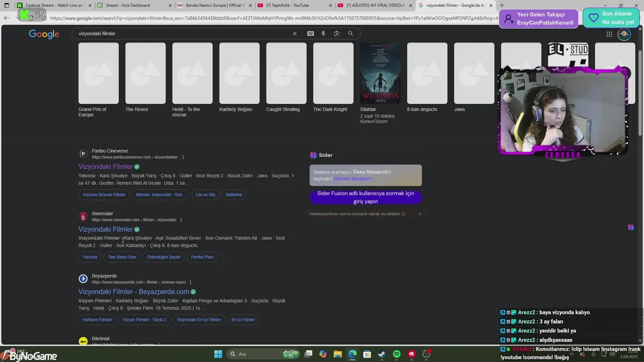Switch to AĞUSTOS AYI VİRAL VİDEOLAR tab
The width and height of the screenshot is (644, 362).
point(375,6)
